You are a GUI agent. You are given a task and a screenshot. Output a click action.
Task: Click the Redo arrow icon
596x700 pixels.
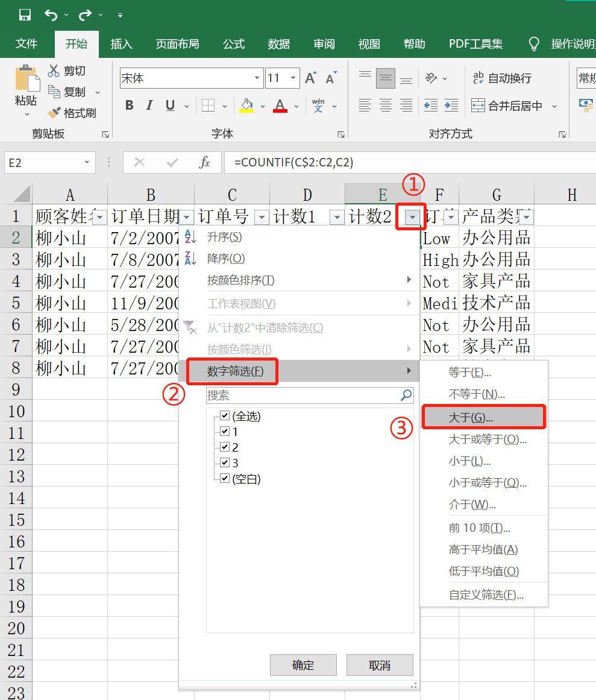85,15
